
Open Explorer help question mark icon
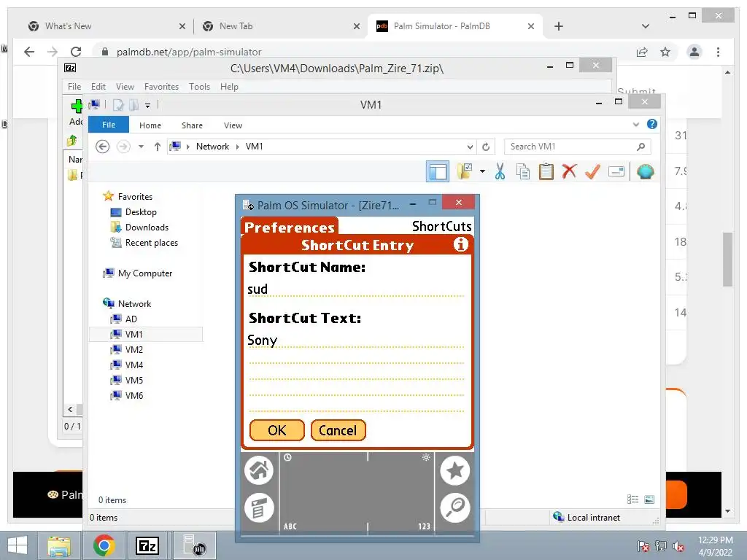(652, 124)
